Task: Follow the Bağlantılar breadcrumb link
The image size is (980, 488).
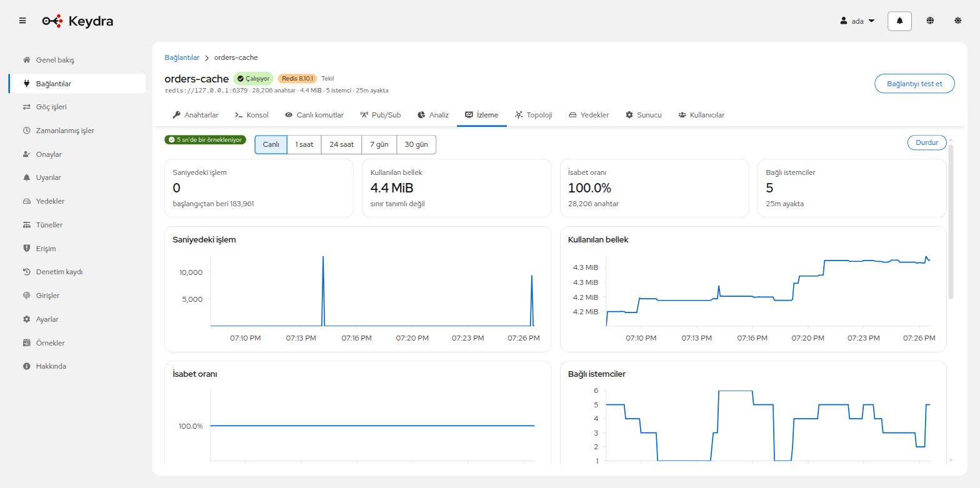Action: click(182, 57)
